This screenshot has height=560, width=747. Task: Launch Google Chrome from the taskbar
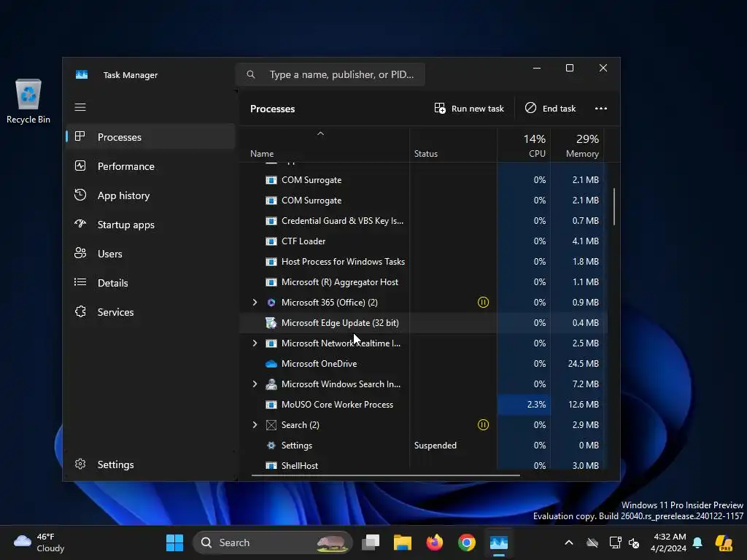tap(467, 542)
